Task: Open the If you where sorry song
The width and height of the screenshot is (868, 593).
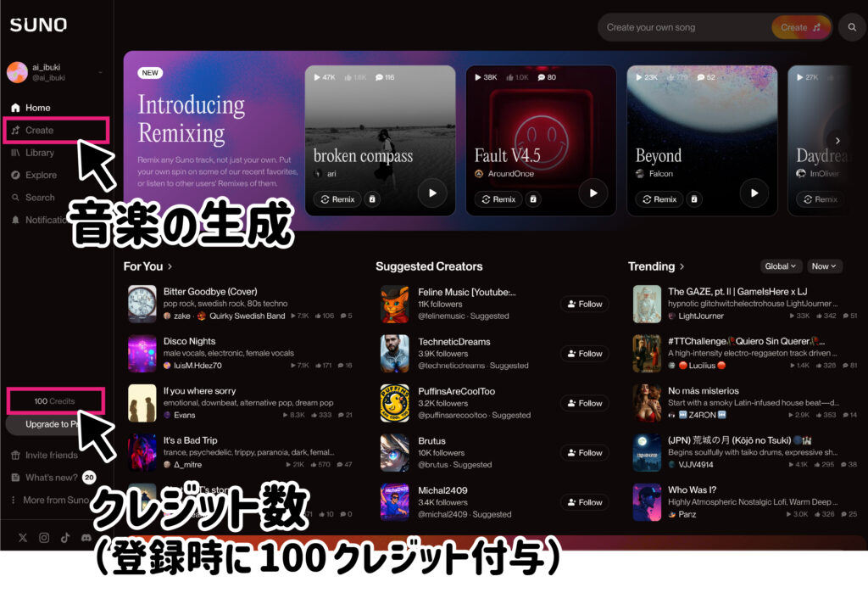Action: [199, 391]
